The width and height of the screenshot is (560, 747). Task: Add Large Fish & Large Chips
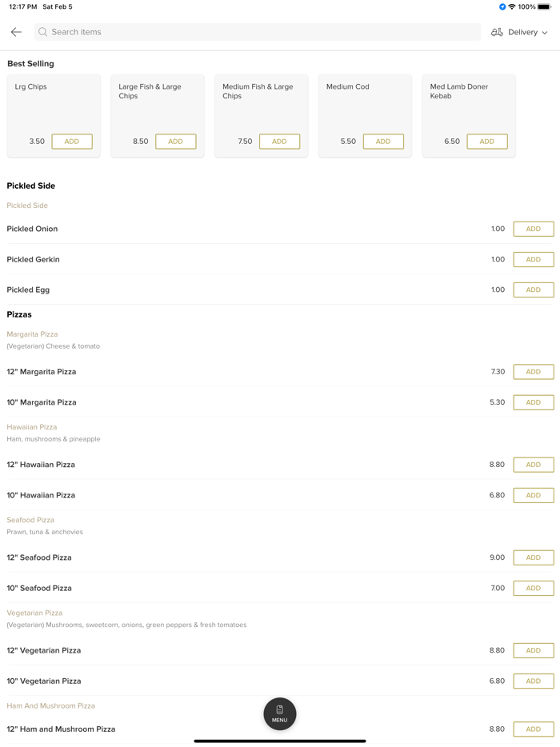(x=175, y=142)
